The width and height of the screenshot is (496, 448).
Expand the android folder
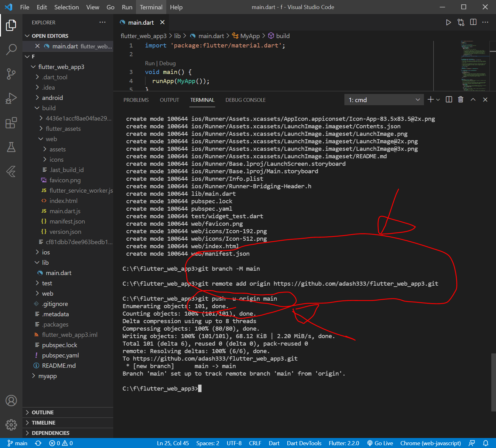click(x=52, y=98)
